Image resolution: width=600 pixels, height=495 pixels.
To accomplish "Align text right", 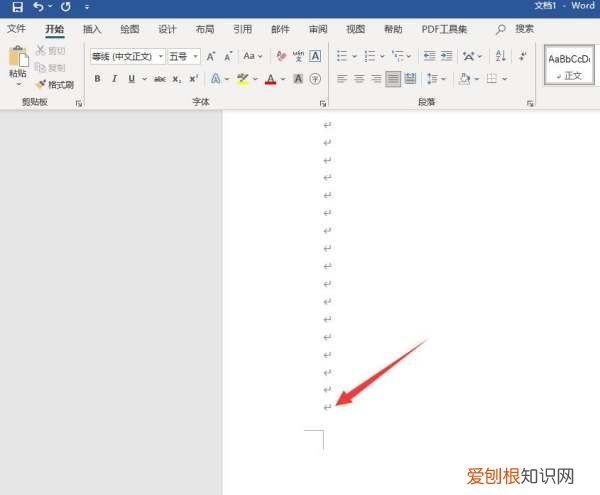I will pos(376,79).
